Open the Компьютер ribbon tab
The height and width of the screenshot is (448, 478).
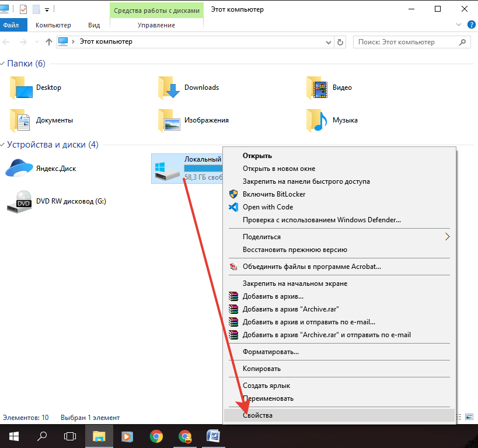[53, 25]
